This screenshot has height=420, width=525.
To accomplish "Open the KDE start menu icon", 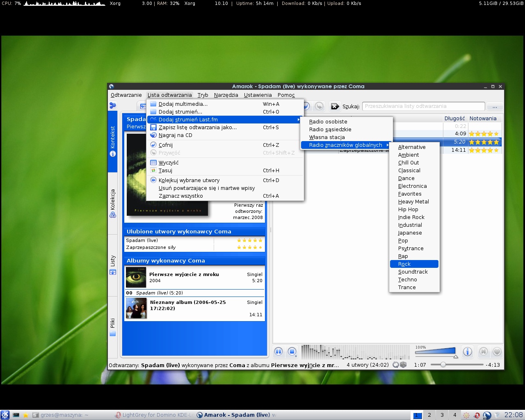I will point(5,415).
